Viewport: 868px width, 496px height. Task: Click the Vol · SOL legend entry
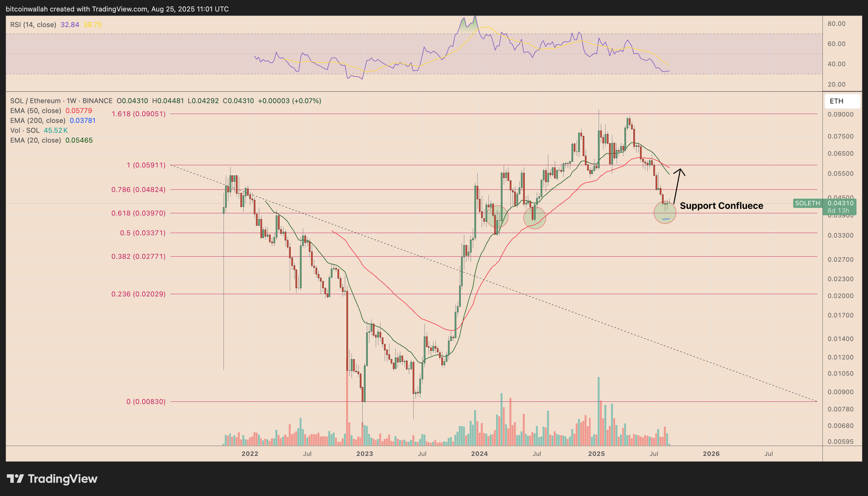[25, 131]
